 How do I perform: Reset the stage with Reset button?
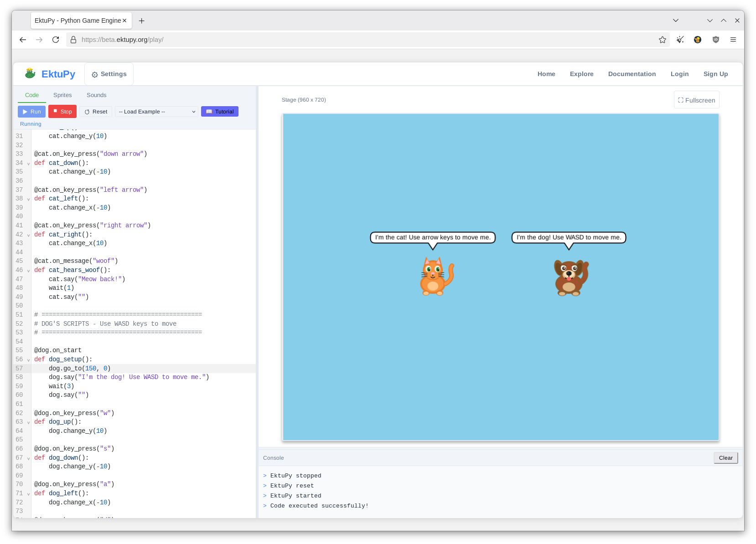click(96, 112)
